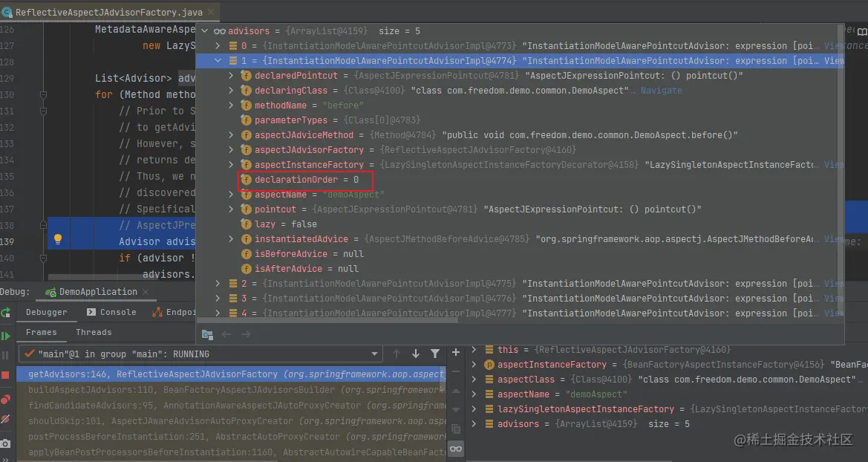This screenshot has height=462, width=868.
Task: Select the Threads tab
Action: tap(94, 332)
